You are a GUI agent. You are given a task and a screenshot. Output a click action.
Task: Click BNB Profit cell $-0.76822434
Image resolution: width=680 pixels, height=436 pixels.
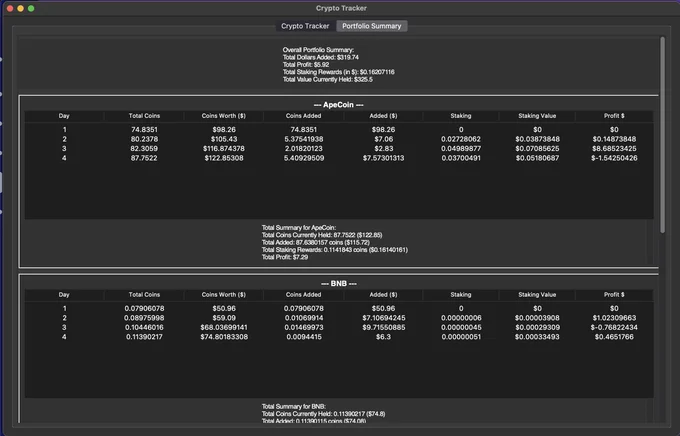(614, 328)
